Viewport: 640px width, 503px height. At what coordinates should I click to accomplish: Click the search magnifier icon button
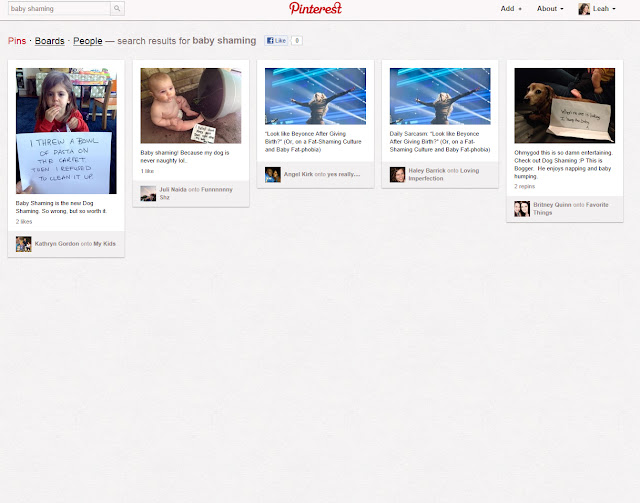pos(117,8)
